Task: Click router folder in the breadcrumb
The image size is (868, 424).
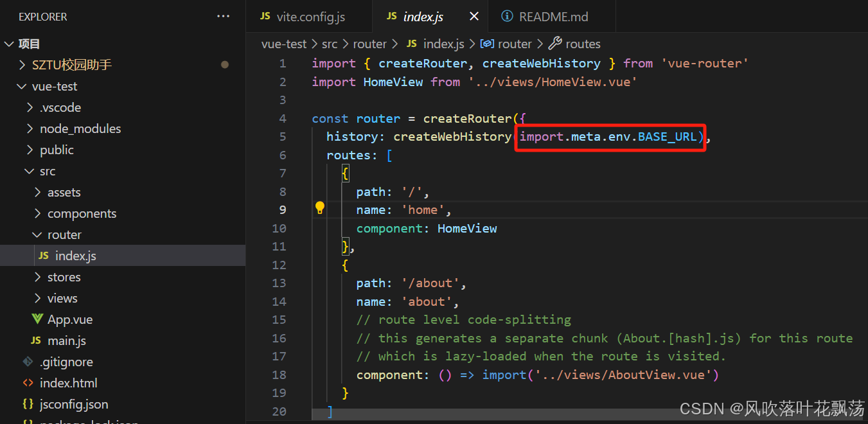Action: (370, 44)
